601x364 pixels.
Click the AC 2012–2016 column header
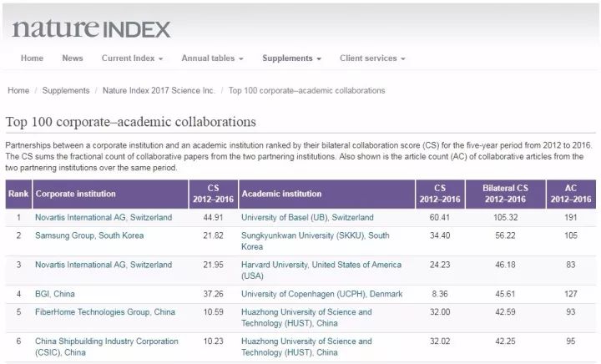click(571, 194)
